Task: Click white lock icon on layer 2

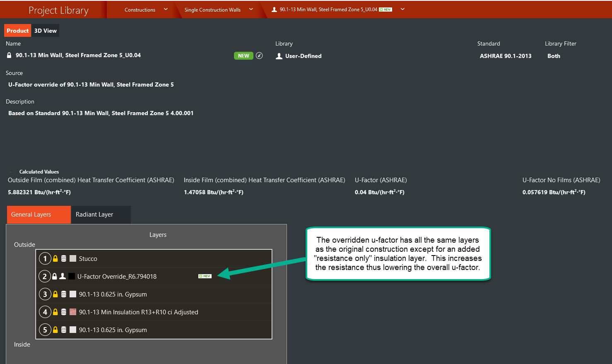Action: tap(54, 276)
